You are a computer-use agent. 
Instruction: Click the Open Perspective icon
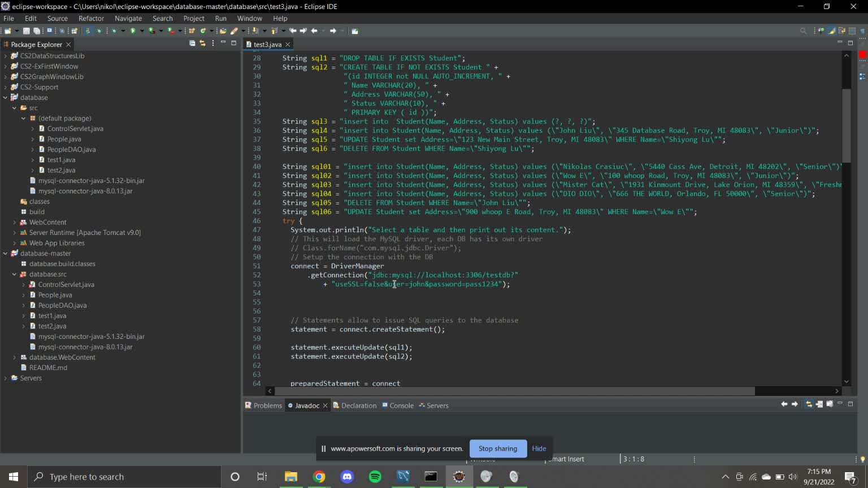click(821, 31)
